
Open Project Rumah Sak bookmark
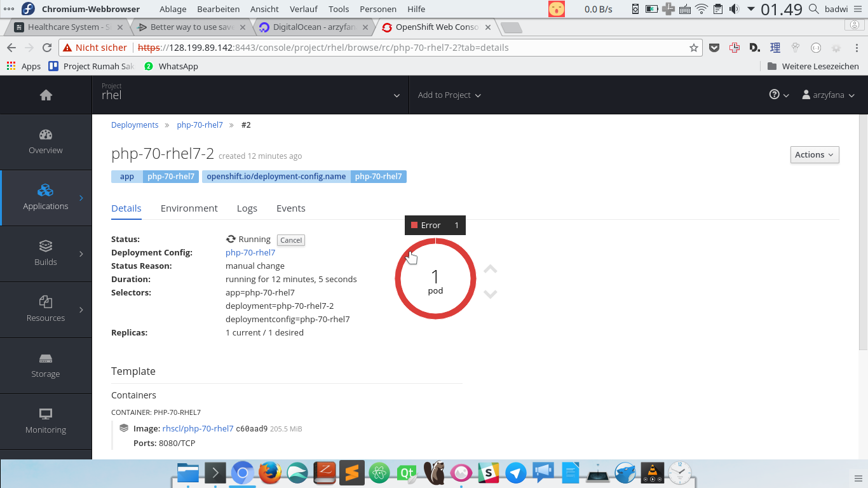[92, 66]
